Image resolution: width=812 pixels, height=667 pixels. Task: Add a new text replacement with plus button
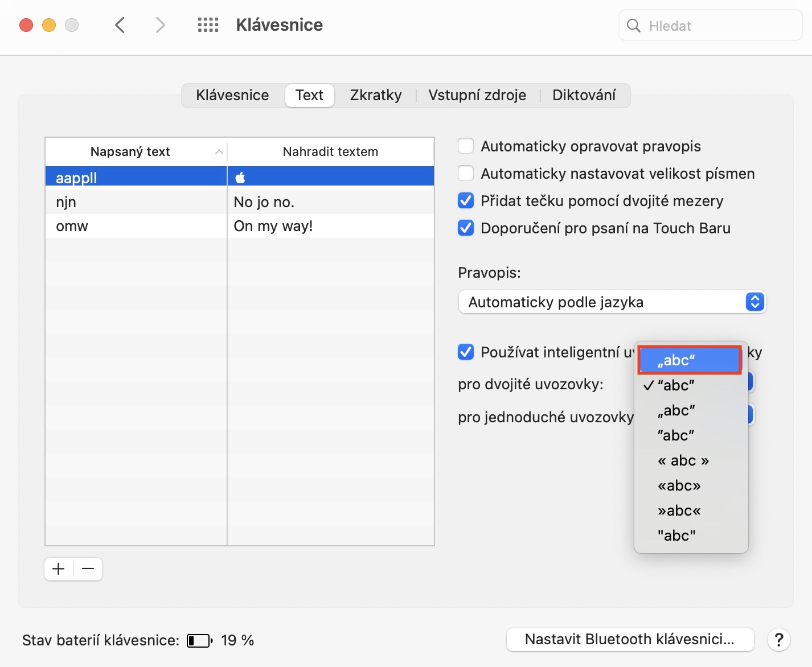59,569
